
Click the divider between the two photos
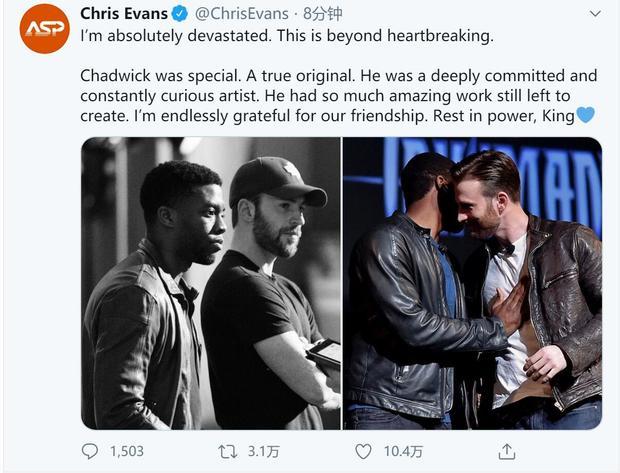pyautogui.click(x=342, y=283)
